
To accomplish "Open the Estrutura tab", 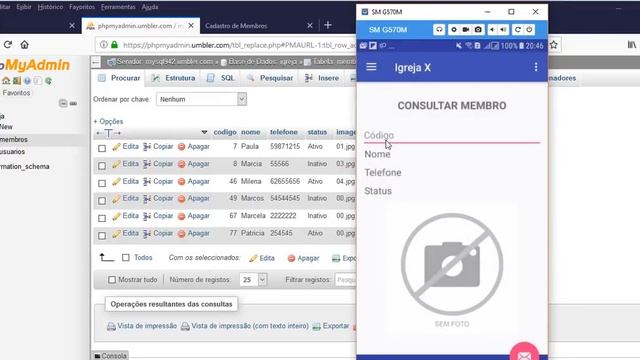I will [173, 78].
